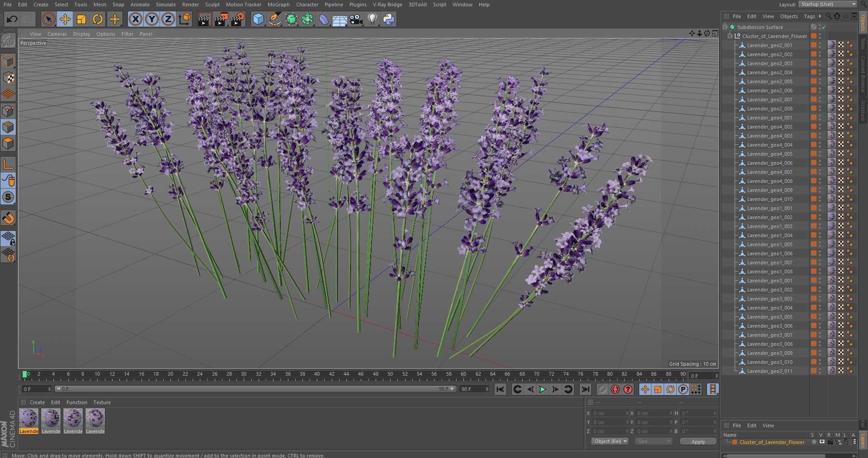Select the Scale tool
Viewport: 868px width, 458px height.
81,19
